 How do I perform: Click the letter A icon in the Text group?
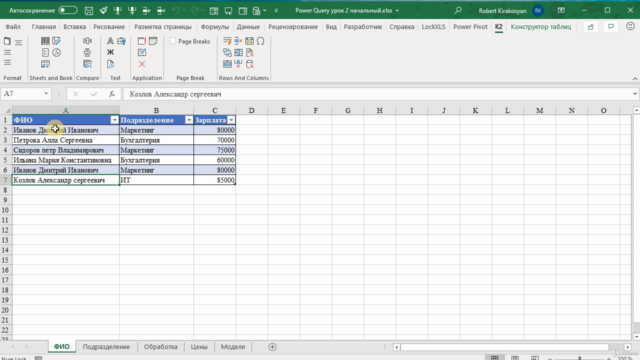point(110,41)
